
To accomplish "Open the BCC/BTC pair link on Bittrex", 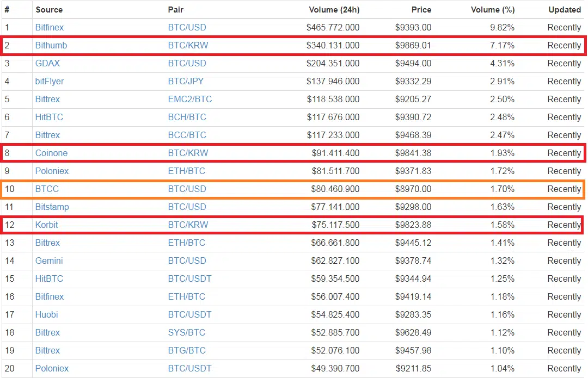I will (x=187, y=135).
